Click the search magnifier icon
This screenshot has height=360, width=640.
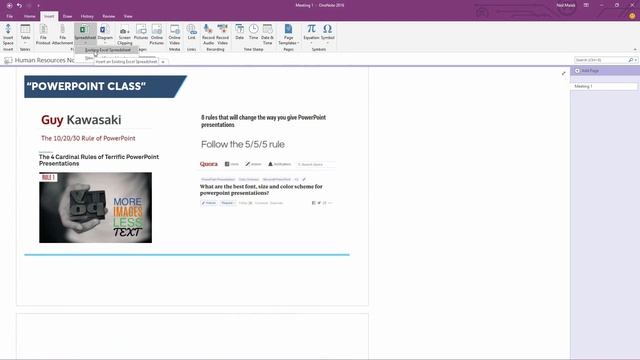[x=631, y=60]
